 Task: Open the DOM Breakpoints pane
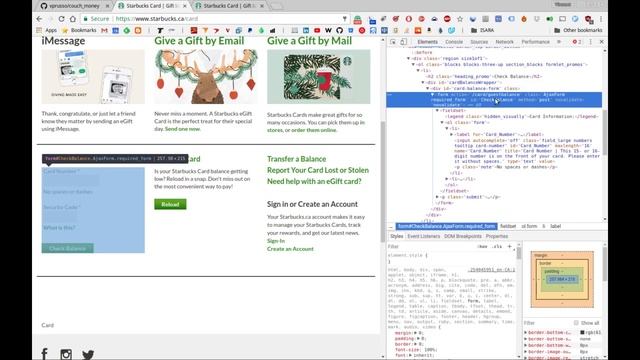coord(462,236)
